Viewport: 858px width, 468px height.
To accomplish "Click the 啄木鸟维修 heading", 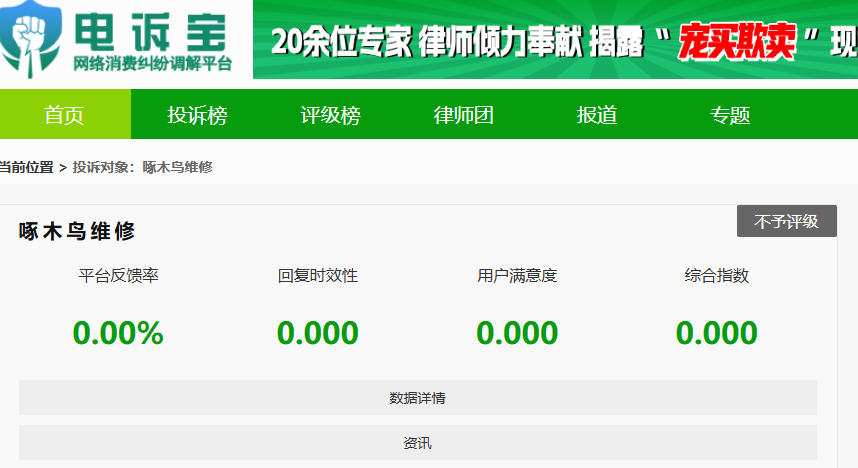I will coord(77,231).
